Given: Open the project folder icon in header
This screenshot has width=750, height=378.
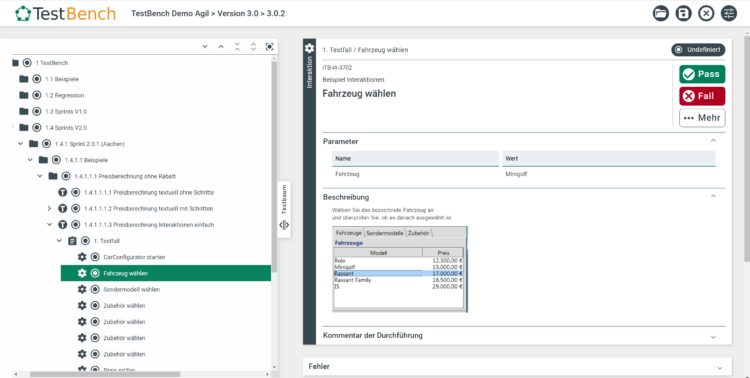Looking at the screenshot, I should [661, 13].
